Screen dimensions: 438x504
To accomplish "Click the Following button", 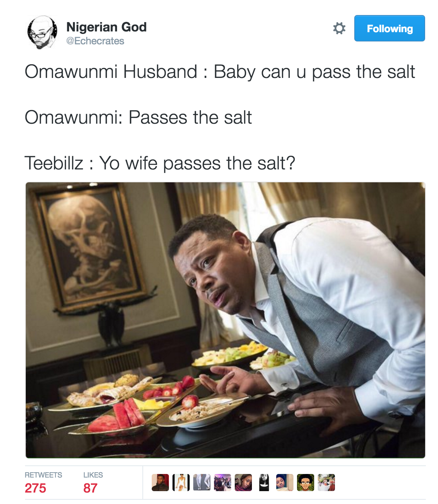I will click(x=389, y=28).
